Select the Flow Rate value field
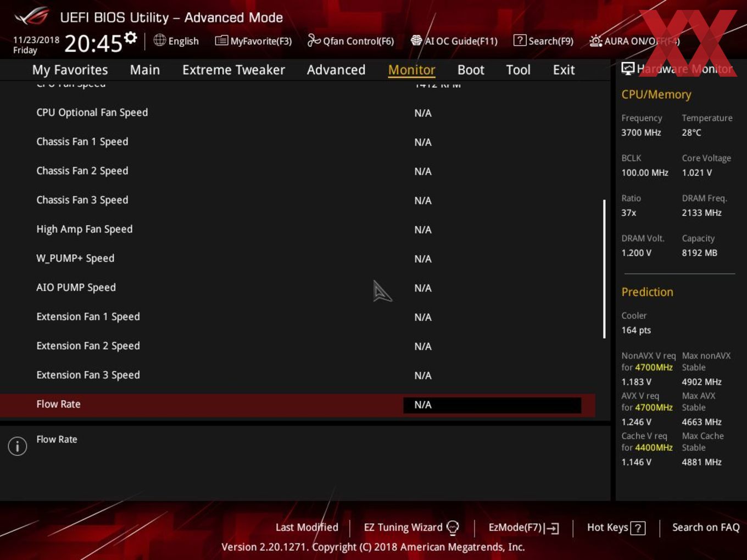Viewport: 747px width, 560px height. (492, 405)
